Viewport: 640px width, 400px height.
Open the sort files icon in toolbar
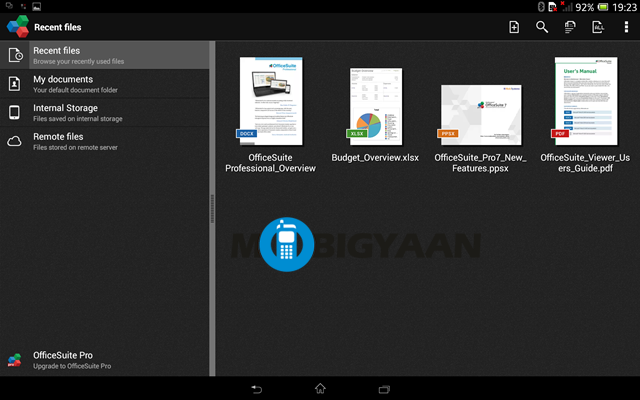click(x=570, y=27)
